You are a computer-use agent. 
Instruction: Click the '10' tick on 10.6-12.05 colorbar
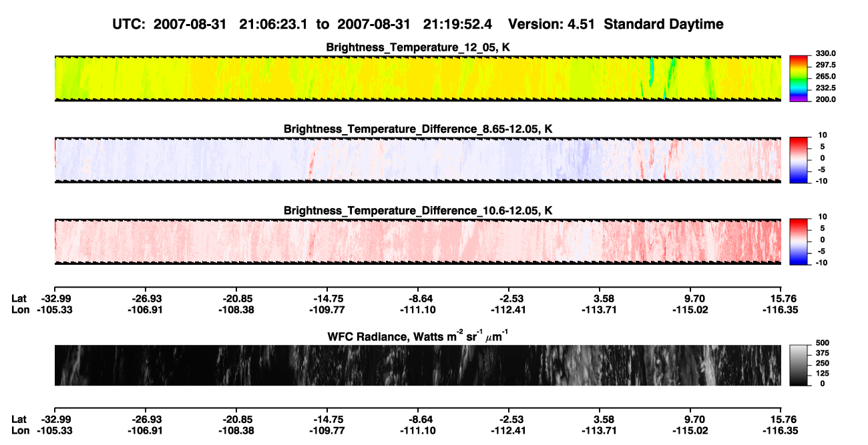(823, 217)
